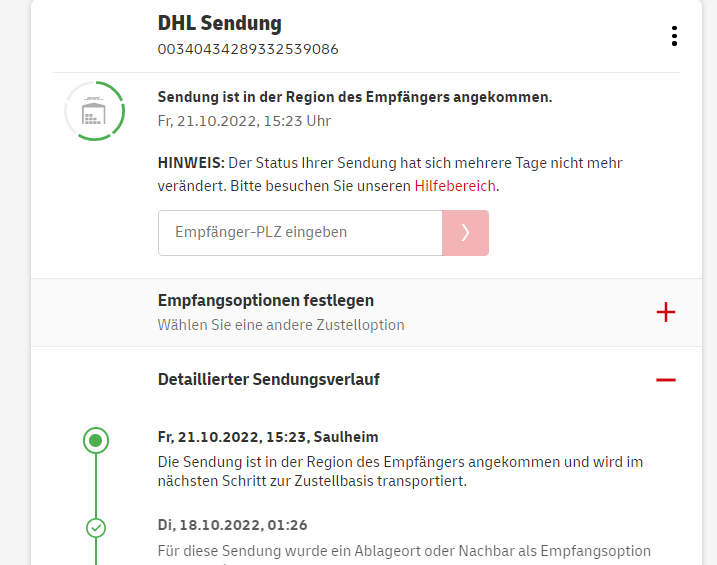Click the timeline entry 'Fr, 21.10.2022, 15:23, Saulheim'
Image resolution: width=717 pixels, height=565 pixels.
click(x=268, y=437)
